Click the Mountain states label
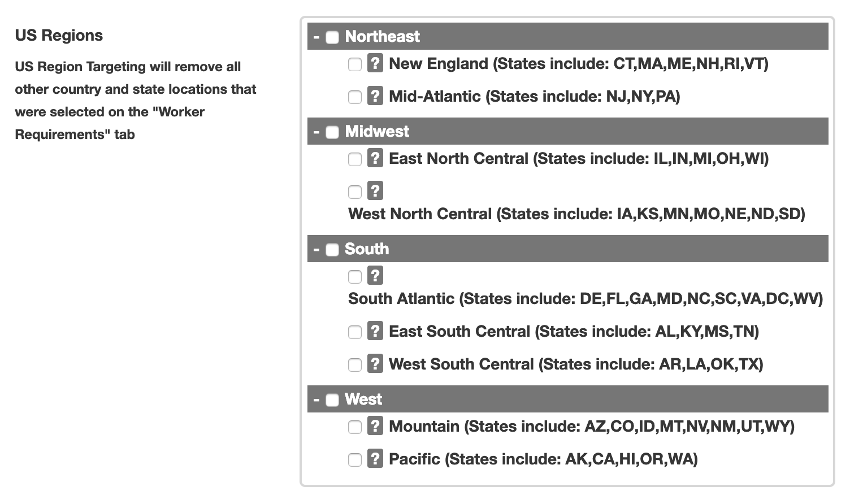Viewport: 850px width, 504px height. pos(592,427)
